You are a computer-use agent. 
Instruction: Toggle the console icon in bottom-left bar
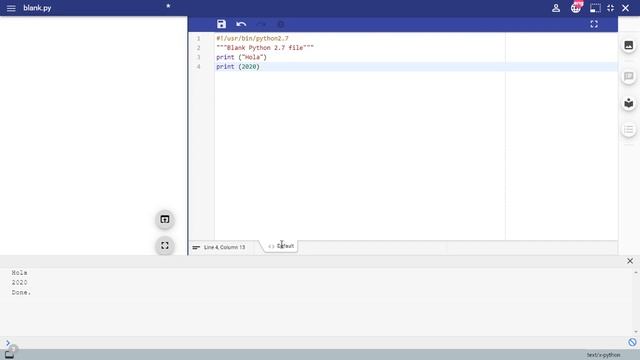pos(9,355)
